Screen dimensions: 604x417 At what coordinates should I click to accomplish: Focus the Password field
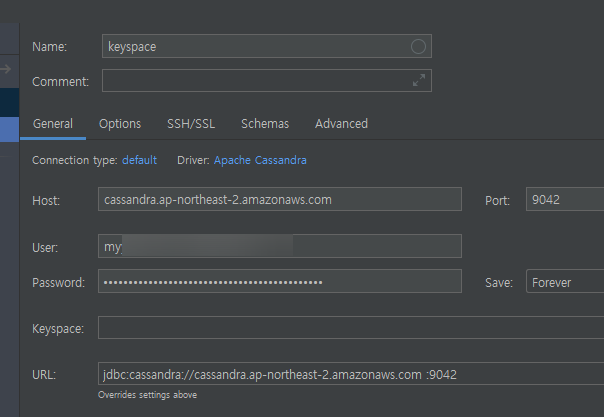280,282
